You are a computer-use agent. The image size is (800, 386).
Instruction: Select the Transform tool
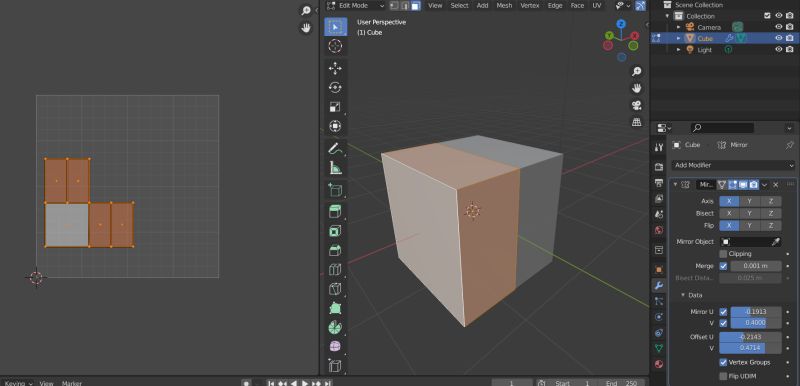(x=335, y=126)
